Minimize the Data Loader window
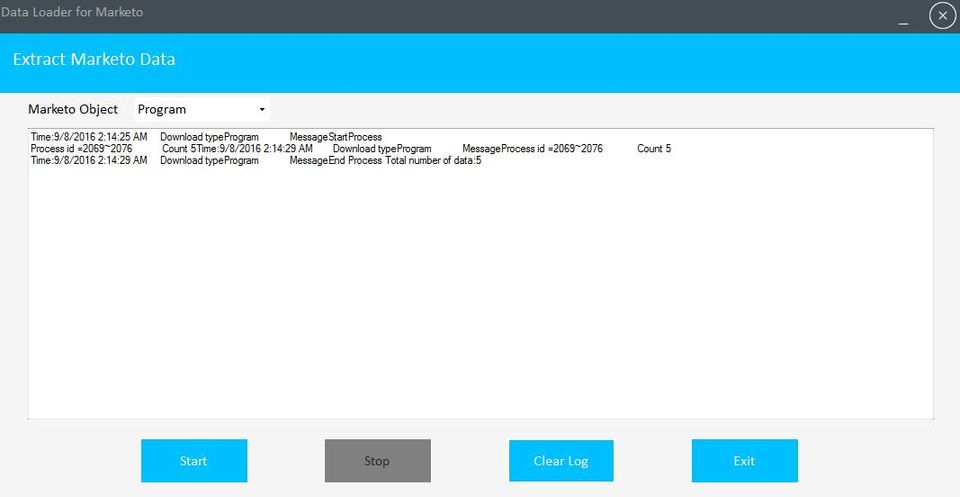The height and width of the screenshot is (497, 960). point(904,23)
